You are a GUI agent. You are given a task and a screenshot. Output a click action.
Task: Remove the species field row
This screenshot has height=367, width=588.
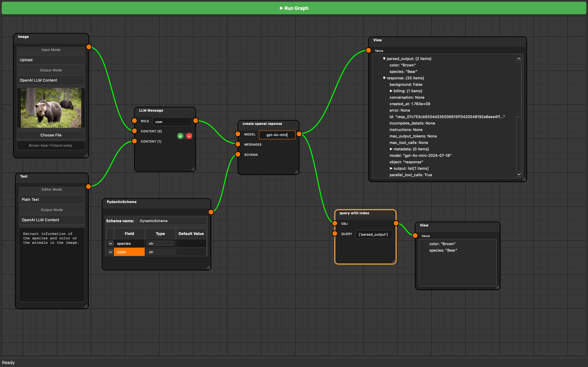point(110,243)
